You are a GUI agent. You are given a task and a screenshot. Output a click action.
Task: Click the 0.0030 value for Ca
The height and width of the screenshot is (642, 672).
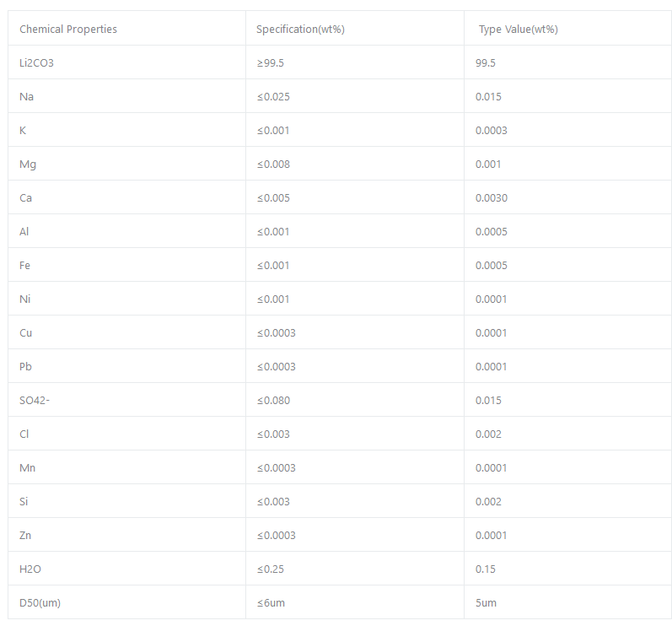[x=491, y=198]
